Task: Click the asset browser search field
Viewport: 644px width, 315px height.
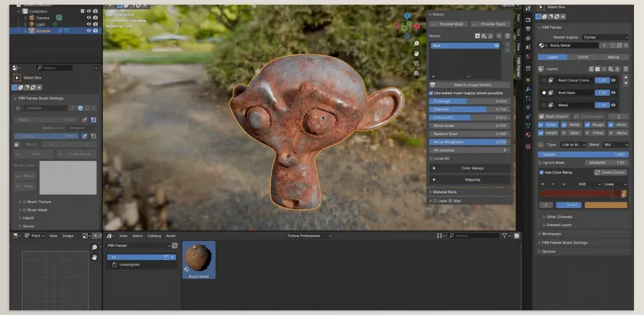Action: coord(474,236)
